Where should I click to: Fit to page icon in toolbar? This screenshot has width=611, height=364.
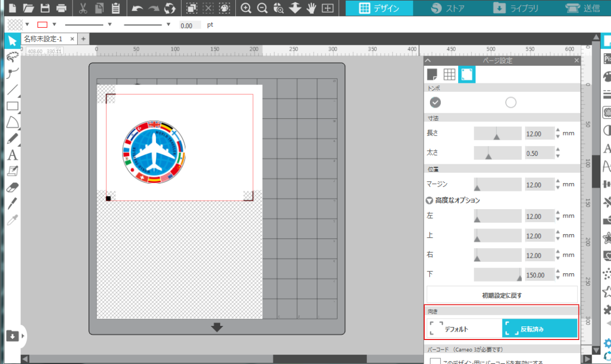click(x=327, y=8)
